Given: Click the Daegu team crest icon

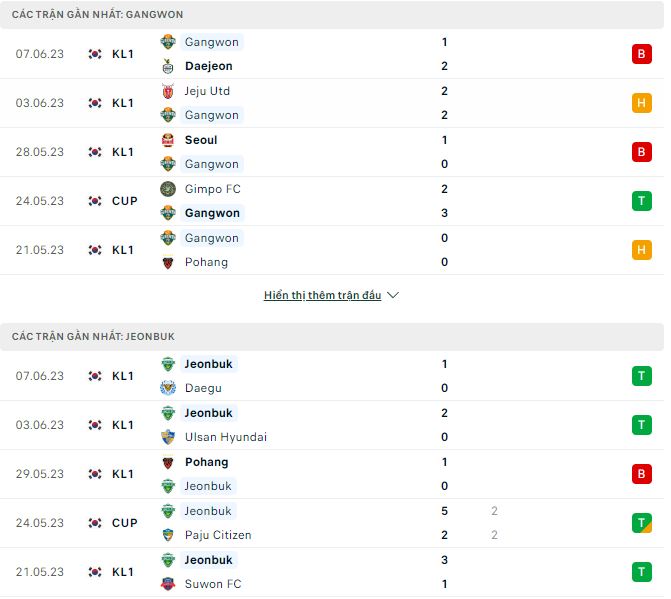Looking at the screenshot, I should [168, 388].
